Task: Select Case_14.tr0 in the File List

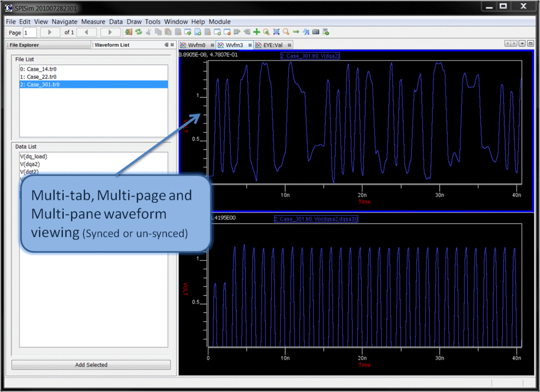Action: coord(38,69)
